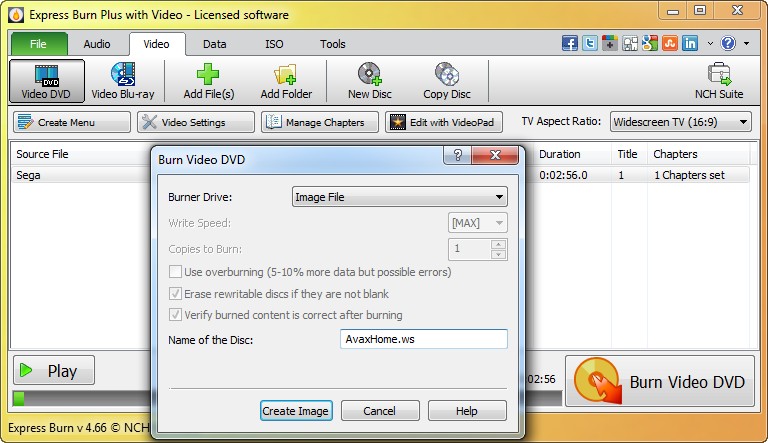Screen dimensions: 768x443
Task: Decrease Copies to Burn with down arrow
Action: coord(498,254)
